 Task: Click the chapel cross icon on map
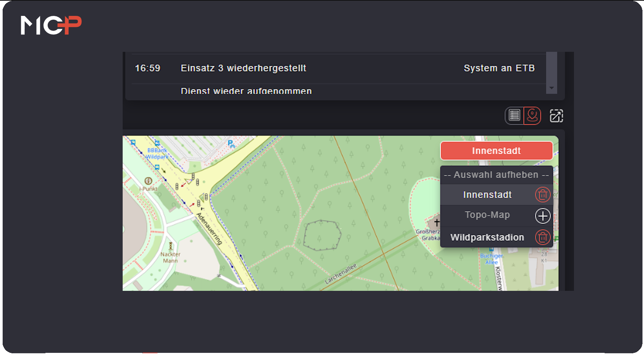(437, 222)
